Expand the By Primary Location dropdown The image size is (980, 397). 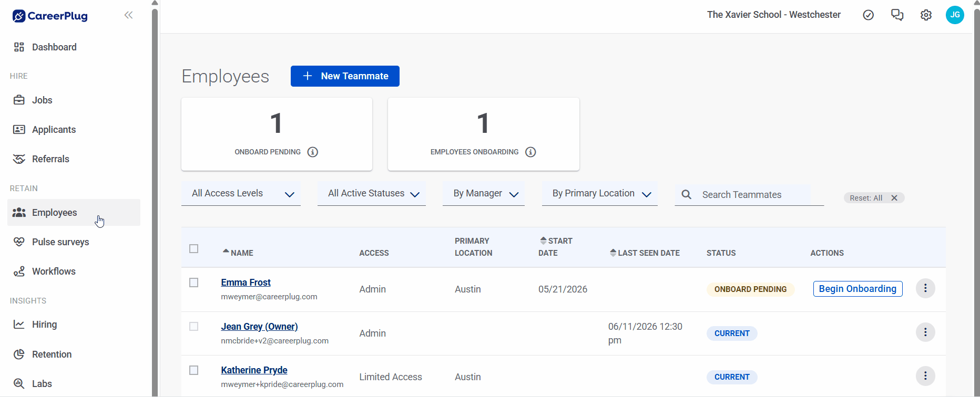[600, 194]
